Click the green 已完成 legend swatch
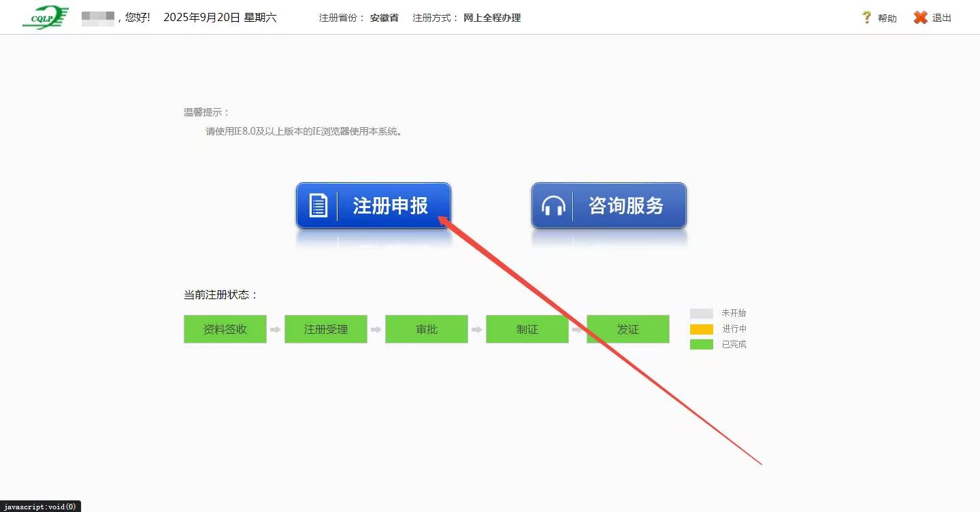Viewport: 980px width, 512px height. 702,345
